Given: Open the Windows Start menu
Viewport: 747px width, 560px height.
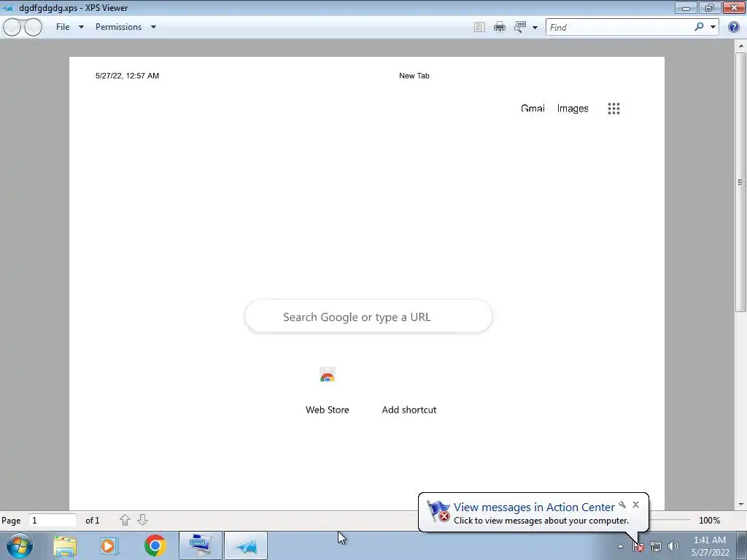Looking at the screenshot, I should [20, 545].
